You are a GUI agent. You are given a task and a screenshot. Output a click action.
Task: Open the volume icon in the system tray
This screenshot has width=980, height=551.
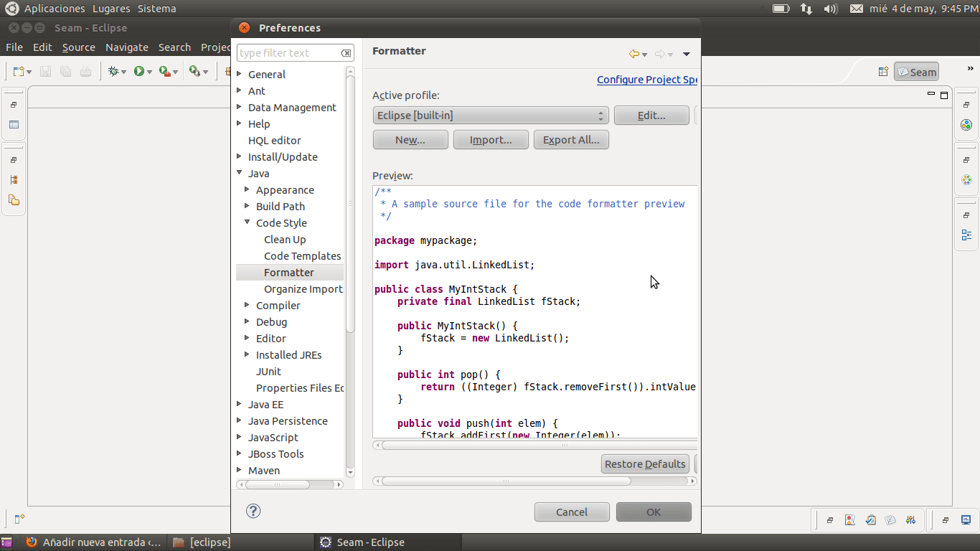click(831, 9)
